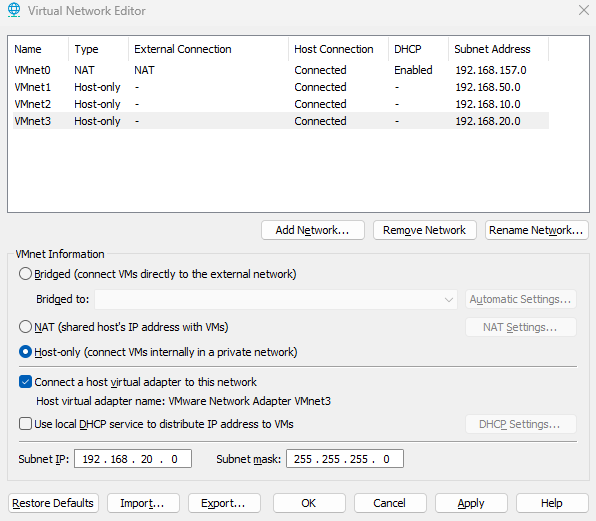Screen dimensions: 596x521
Task: Select the Host-only radio option
Action: [x=25, y=352]
